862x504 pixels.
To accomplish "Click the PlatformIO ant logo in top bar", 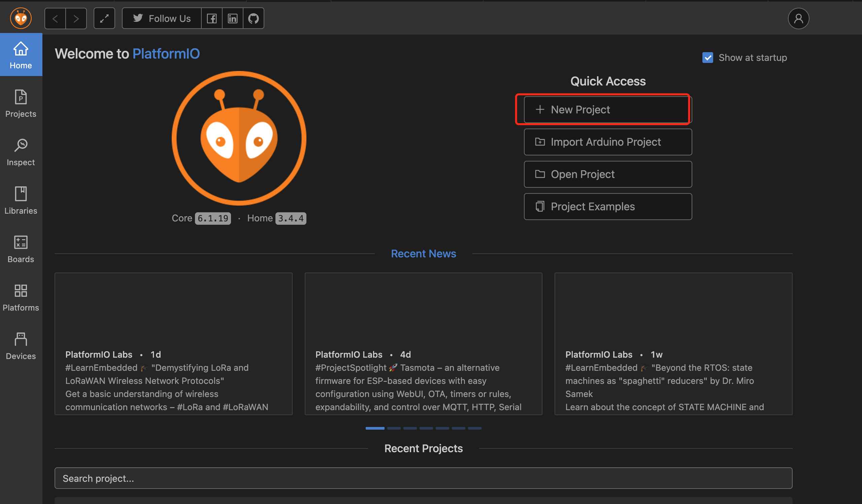I will pyautogui.click(x=21, y=18).
